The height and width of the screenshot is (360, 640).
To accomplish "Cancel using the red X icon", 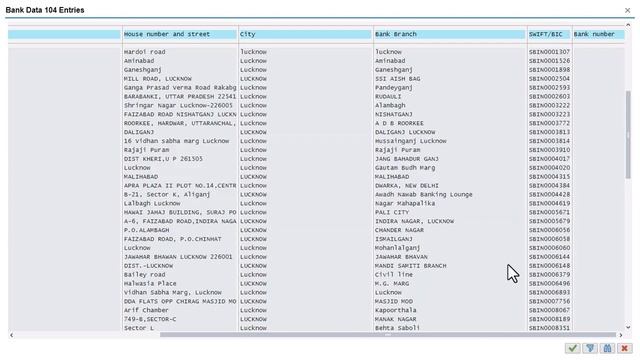I will 624,348.
